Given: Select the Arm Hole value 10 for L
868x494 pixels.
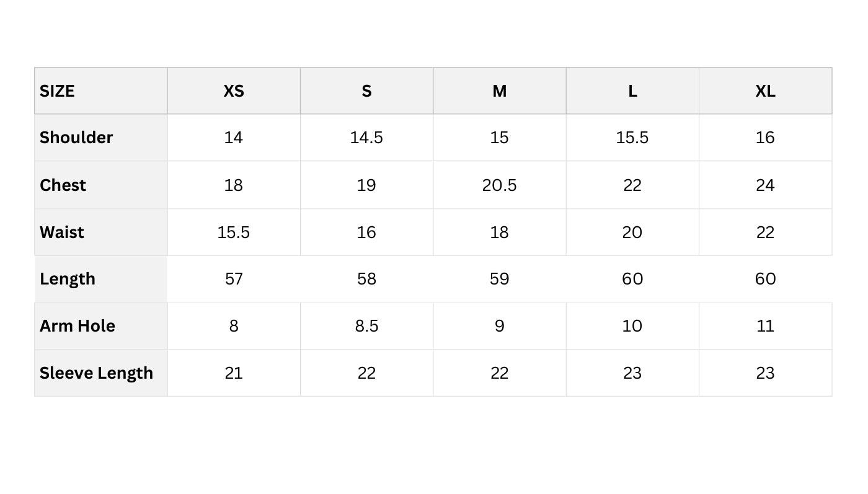Looking at the screenshot, I should pyautogui.click(x=632, y=326).
